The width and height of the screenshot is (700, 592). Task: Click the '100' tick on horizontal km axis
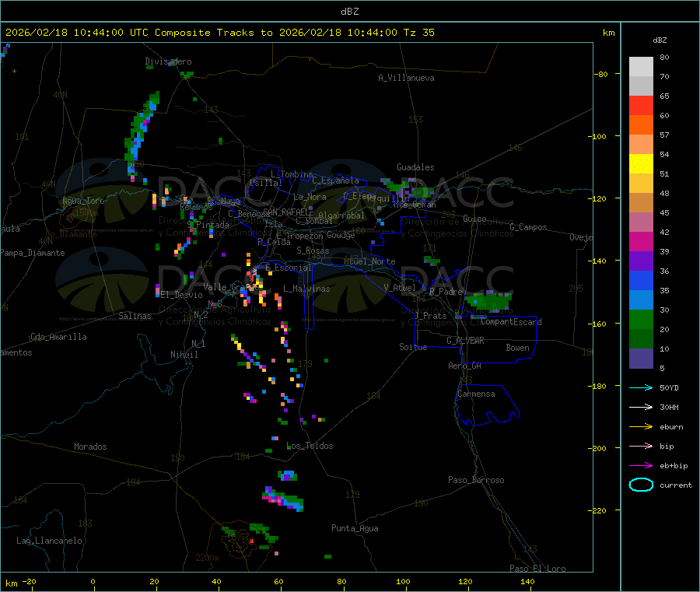403,581
